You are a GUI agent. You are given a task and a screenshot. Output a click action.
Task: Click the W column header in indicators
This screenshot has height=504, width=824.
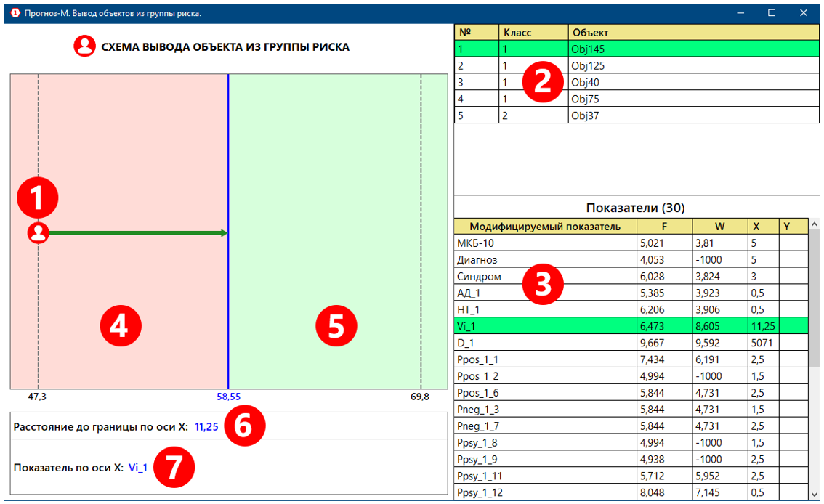pos(719,227)
